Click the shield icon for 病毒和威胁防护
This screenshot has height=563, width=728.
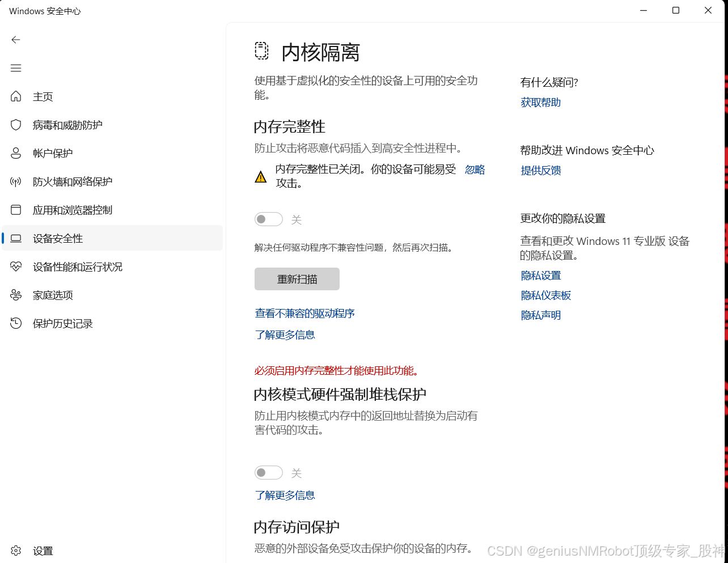[16, 125]
